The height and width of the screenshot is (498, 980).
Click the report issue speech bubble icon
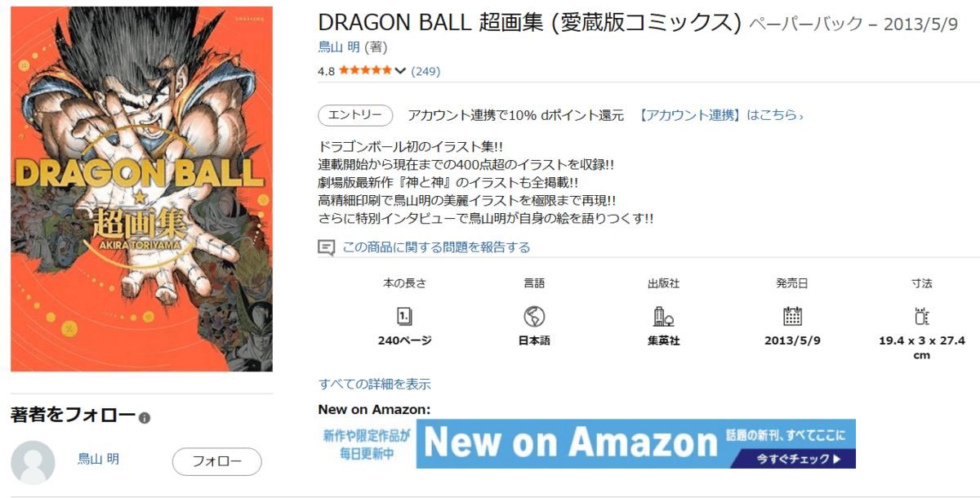click(326, 247)
